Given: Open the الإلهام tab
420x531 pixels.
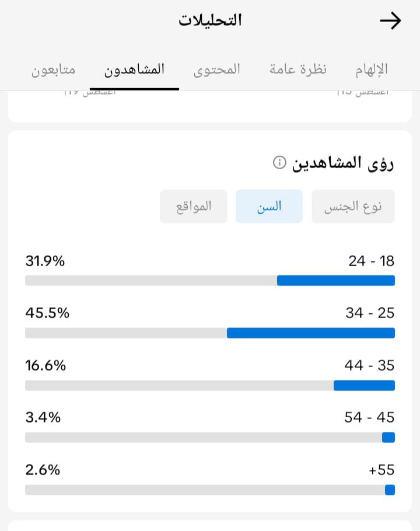Looking at the screenshot, I should [x=372, y=70].
